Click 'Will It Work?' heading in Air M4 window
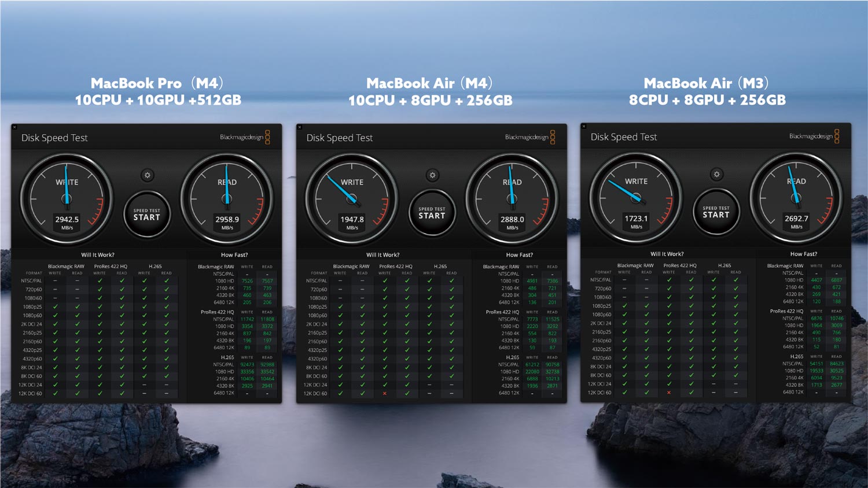This screenshot has height=488, width=868. (x=382, y=255)
